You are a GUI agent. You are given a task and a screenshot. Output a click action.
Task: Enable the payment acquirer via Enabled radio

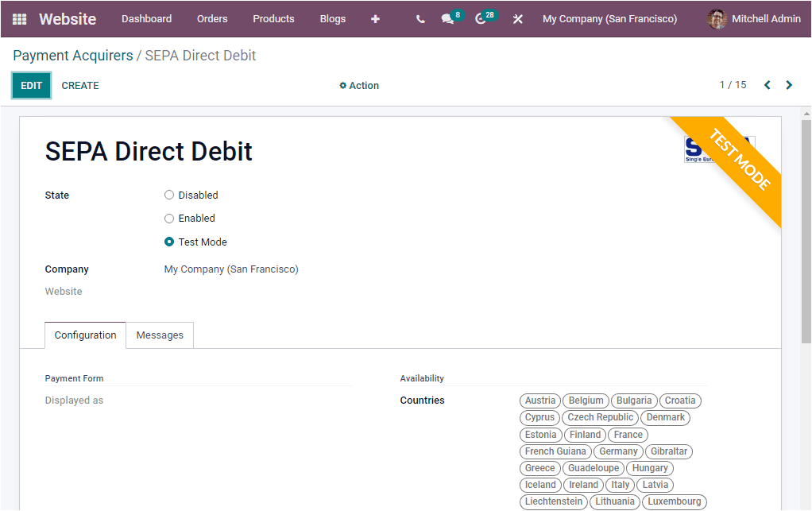click(x=169, y=218)
